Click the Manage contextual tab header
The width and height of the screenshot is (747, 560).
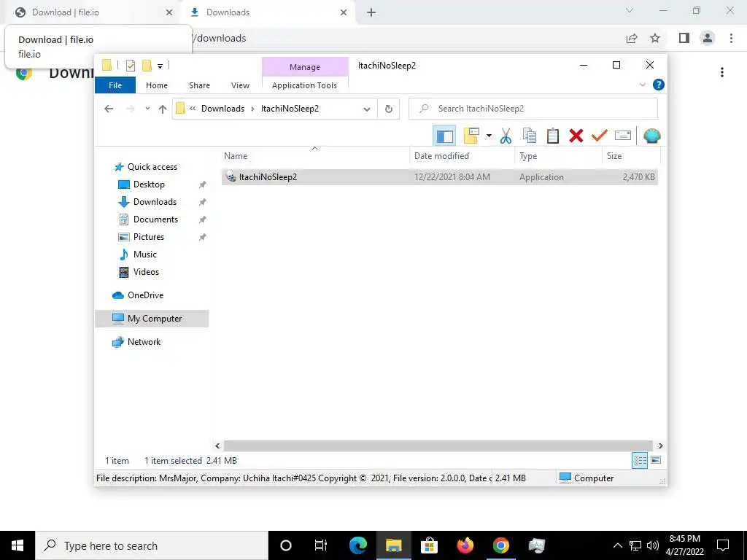(x=305, y=67)
